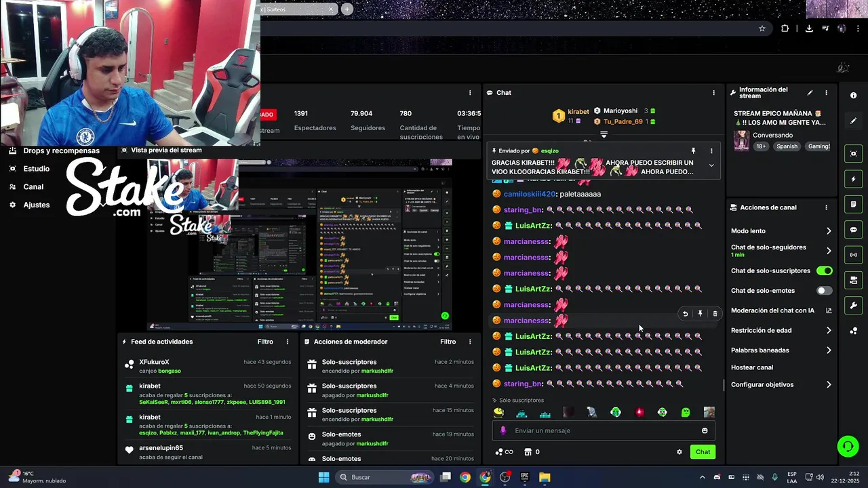Open pinned message three-dot menu
This screenshot has height=488, width=868.
pos(711,150)
